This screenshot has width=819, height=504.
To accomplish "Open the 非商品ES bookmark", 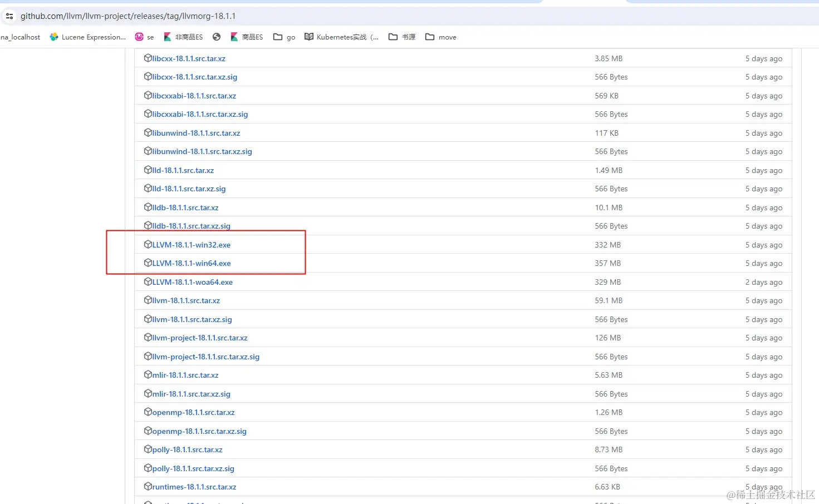I will [183, 37].
